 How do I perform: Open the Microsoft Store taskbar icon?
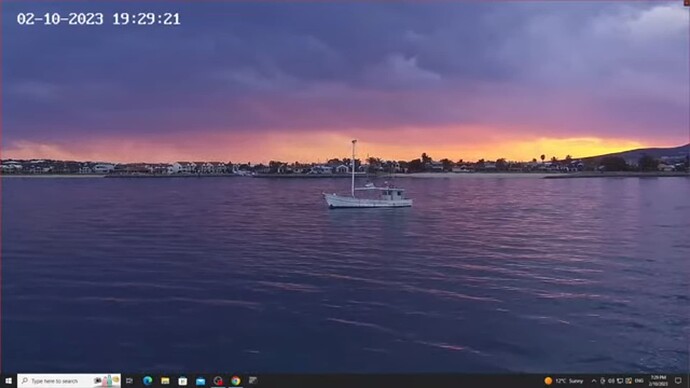(183, 381)
